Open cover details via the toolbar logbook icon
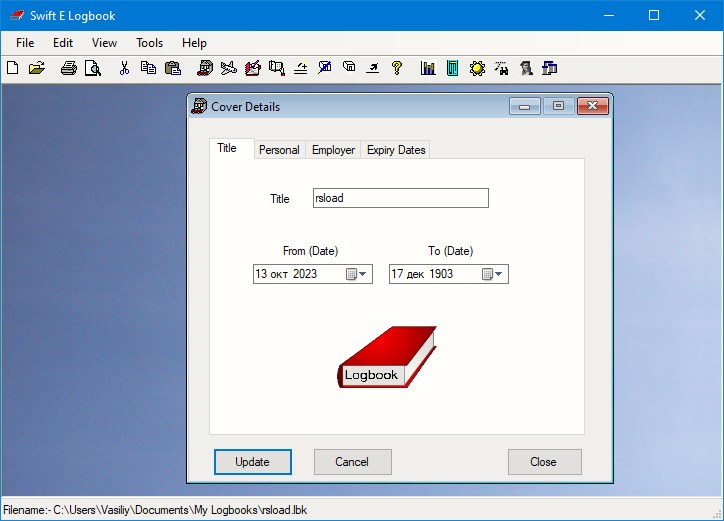Image resolution: width=724 pixels, height=521 pixels. 205,68
